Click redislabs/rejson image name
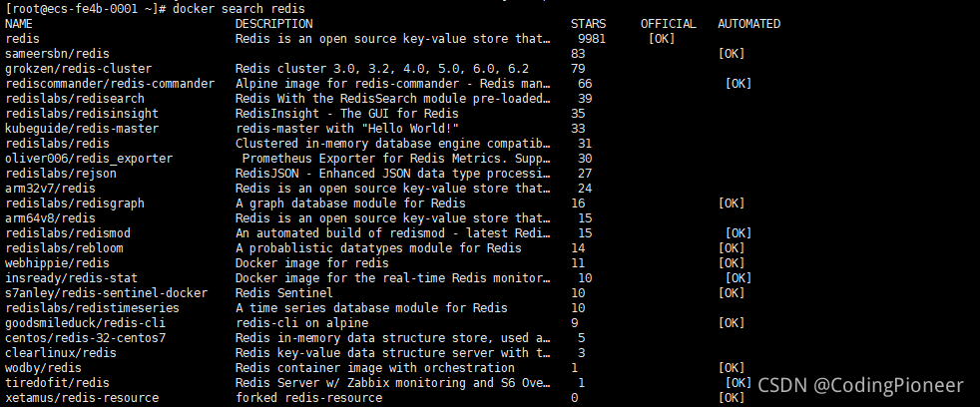 click(x=61, y=174)
